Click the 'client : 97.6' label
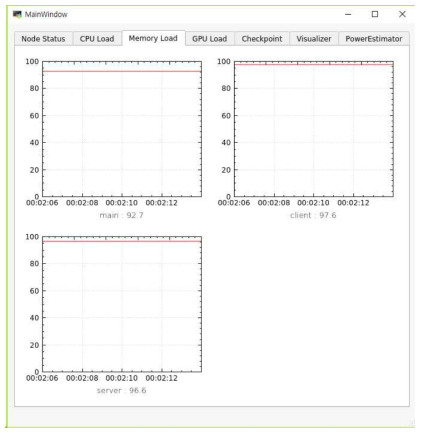 [x=313, y=215]
